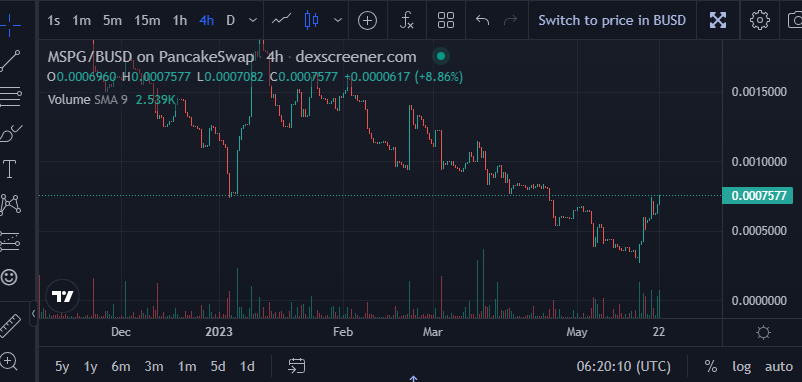Viewport: 802px width, 382px height.
Task: Set date range to 1m at bottom
Action: coord(187,367)
